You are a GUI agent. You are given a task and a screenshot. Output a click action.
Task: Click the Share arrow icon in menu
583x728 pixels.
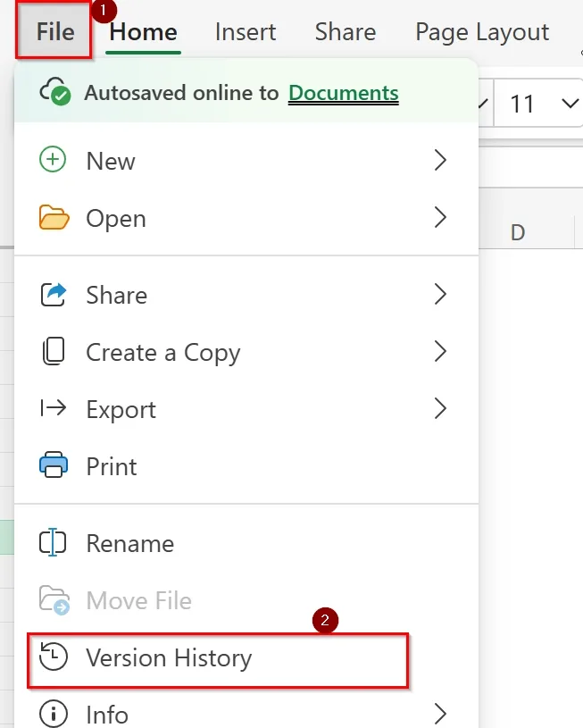pyautogui.click(x=54, y=295)
